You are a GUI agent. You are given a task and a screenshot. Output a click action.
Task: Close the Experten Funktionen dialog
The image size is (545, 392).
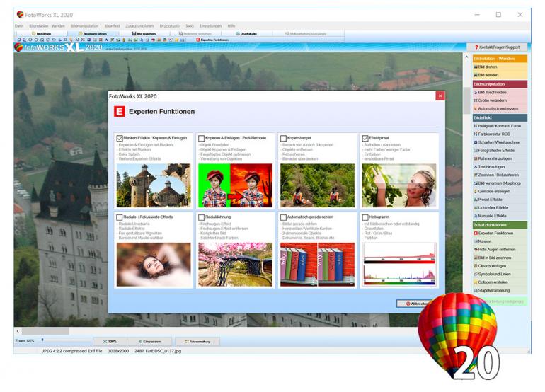(x=440, y=96)
